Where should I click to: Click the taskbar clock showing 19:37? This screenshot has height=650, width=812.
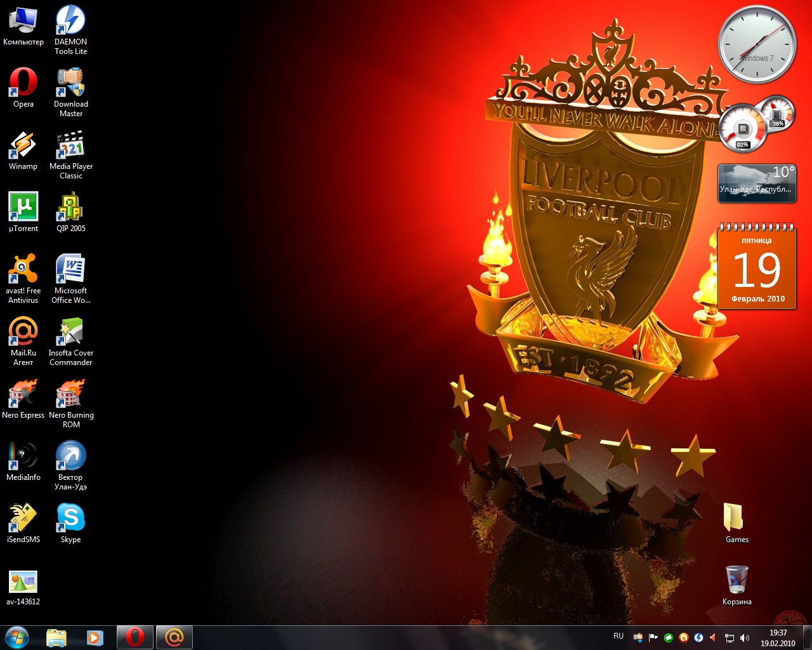[x=778, y=638]
